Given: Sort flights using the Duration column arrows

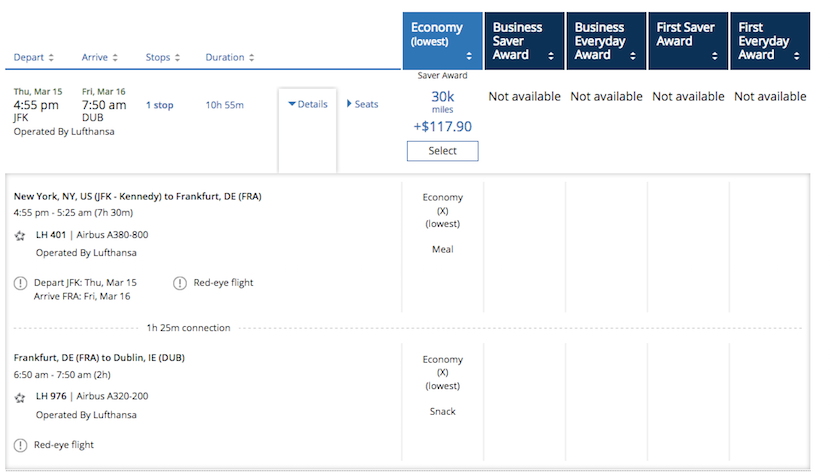Looking at the screenshot, I should [250, 58].
